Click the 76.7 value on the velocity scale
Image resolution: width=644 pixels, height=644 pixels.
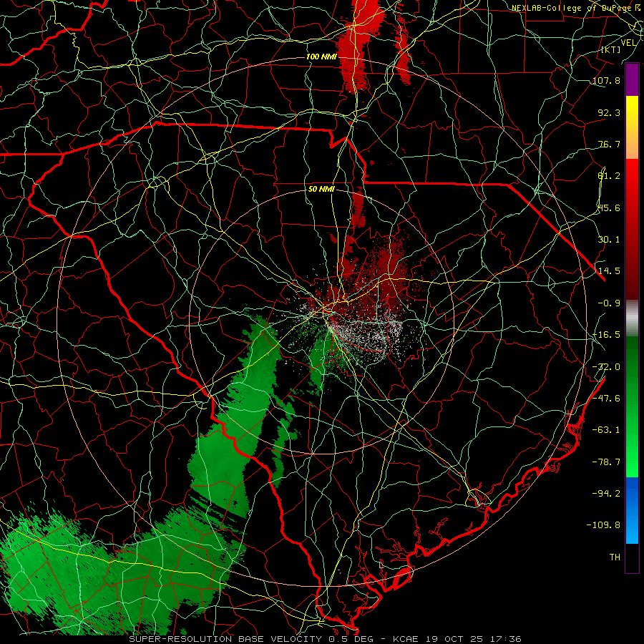(609, 144)
